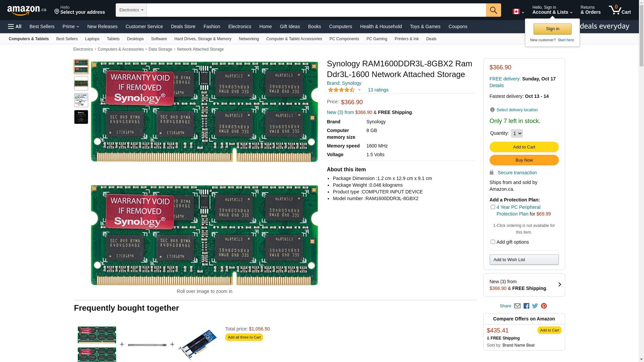This screenshot has width=644, height=362.
Task: Expand the star ratings popover arrow
Action: pos(359,90)
